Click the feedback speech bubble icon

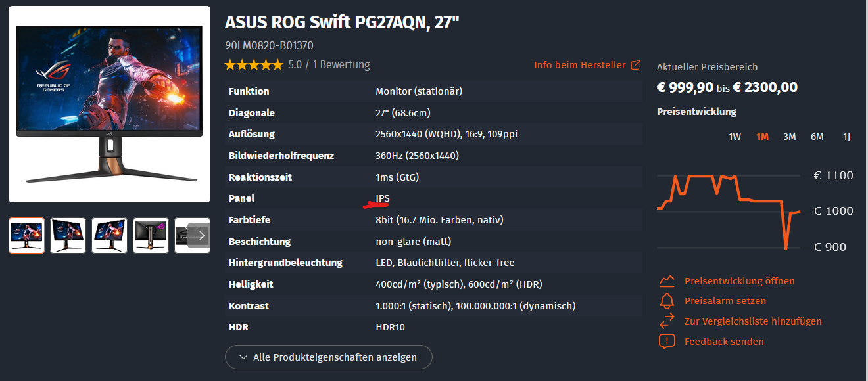(x=667, y=342)
